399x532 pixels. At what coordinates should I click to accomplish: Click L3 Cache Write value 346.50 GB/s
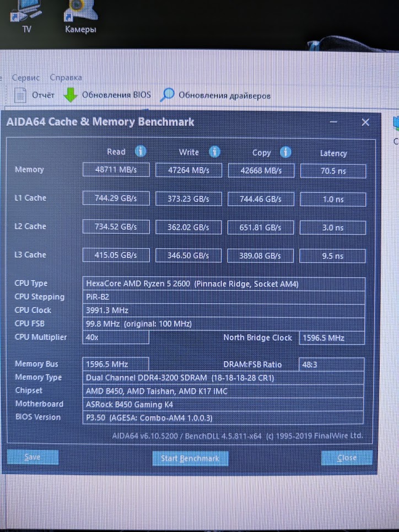[188, 256]
